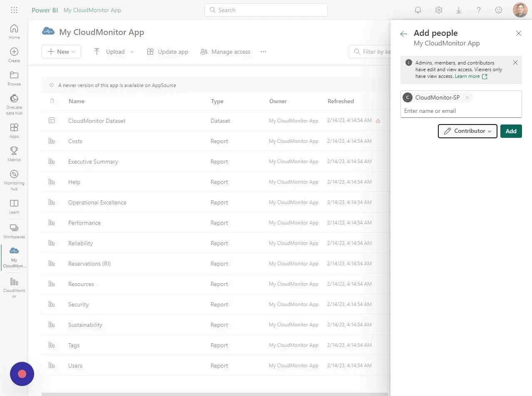Open the Users report

[75, 366]
